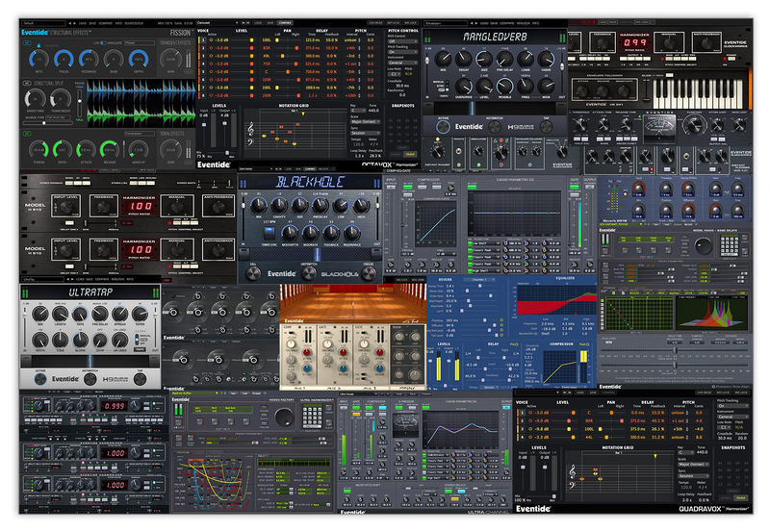
Task: Click the UltraTap ACTIVE footswitch
Action: 40,379
